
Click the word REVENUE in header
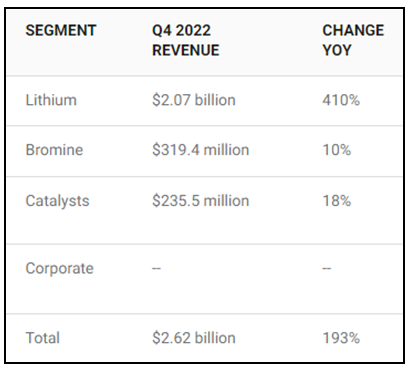(x=186, y=50)
